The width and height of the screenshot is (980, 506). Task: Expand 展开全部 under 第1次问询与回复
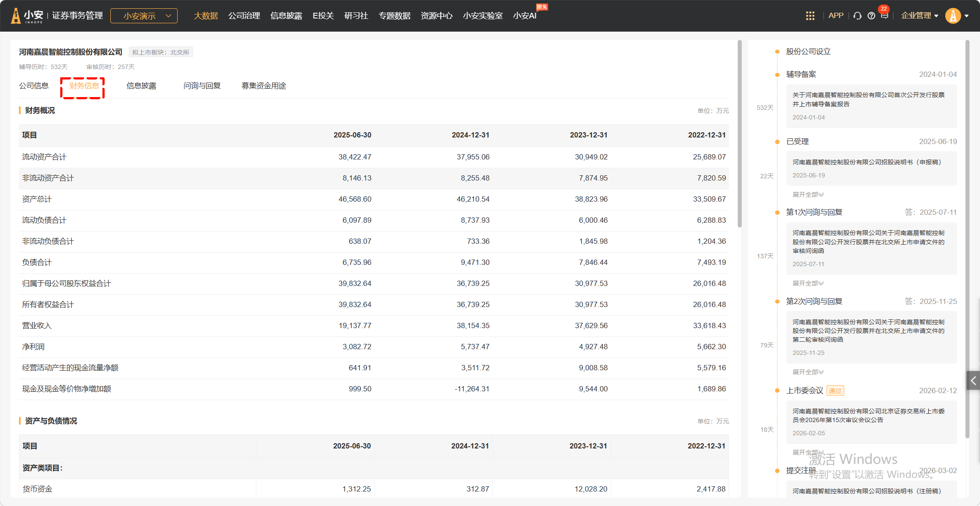coord(808,283)
